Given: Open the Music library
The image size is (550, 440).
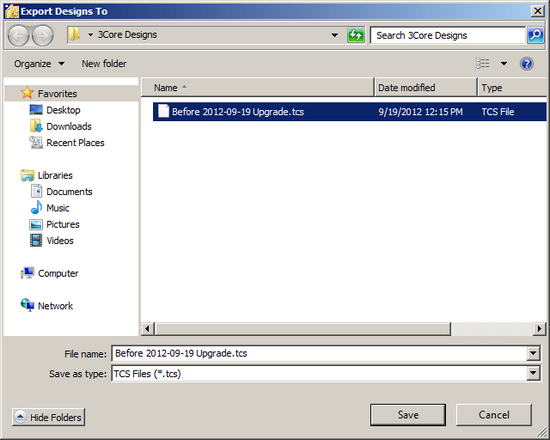Looking at the screenshot, I should [58, 208].
